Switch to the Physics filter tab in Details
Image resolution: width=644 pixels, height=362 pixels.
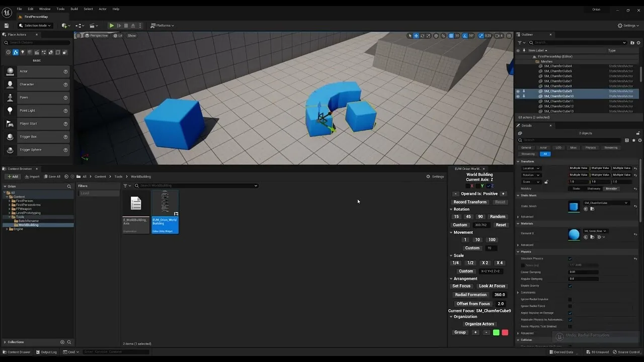point(591,148)
